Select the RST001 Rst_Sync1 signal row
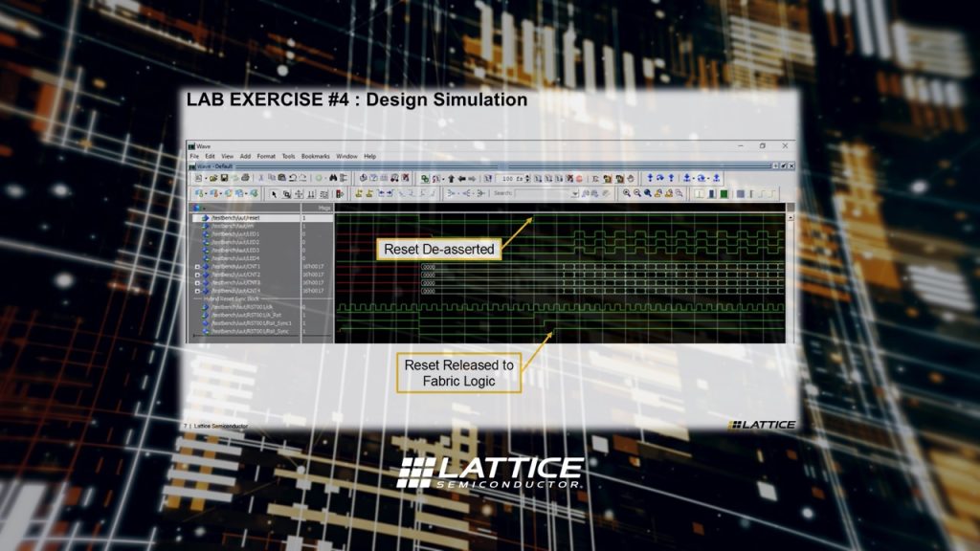980x551 pixels. pyautogui.click(x=252, y=323)
